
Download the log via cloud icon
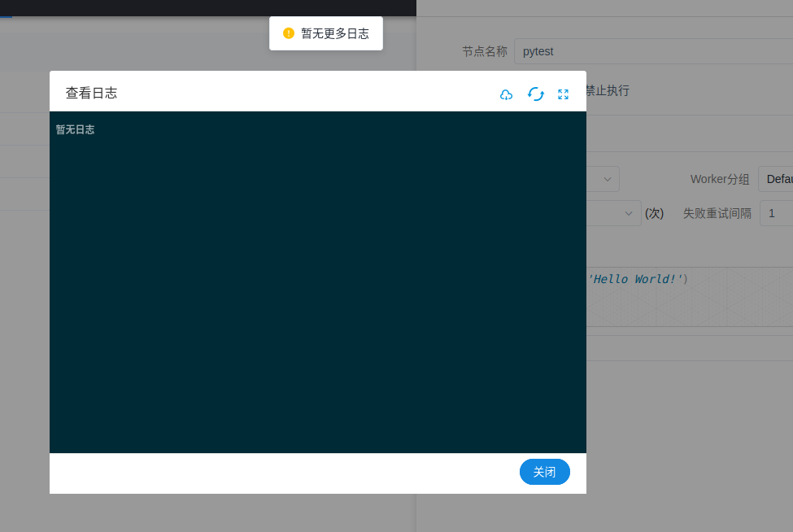click(506, 94)
